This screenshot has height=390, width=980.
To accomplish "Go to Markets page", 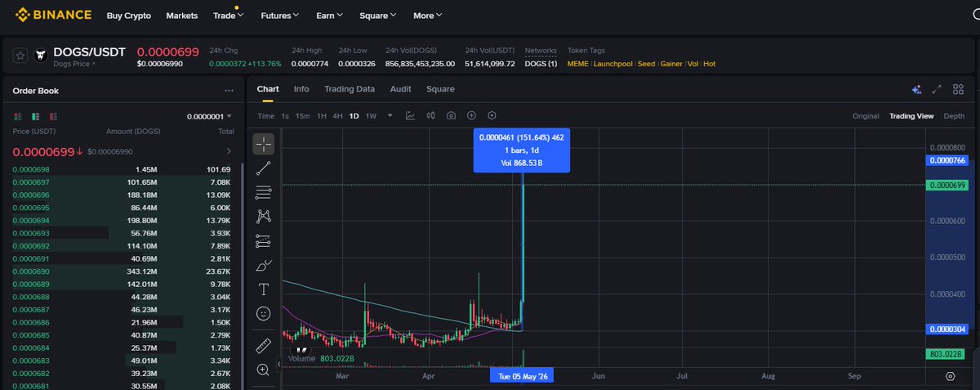I will click(181, 16).
